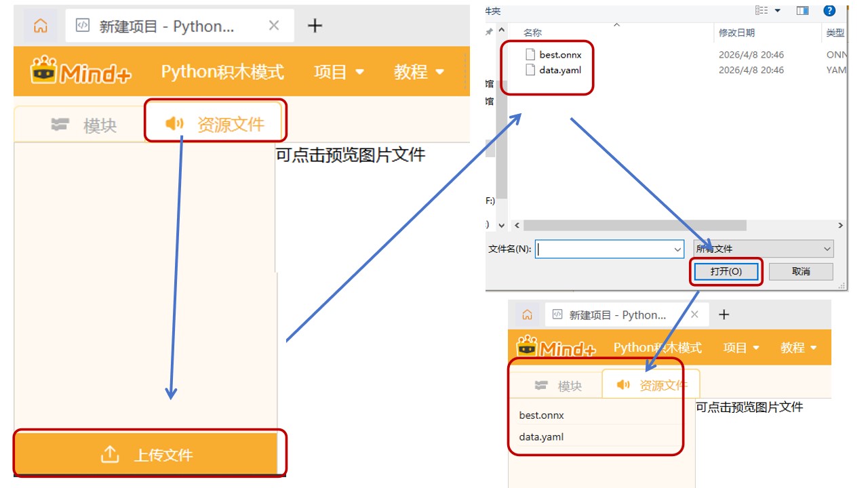Switch to the 模块 tab in the left window

(84, 125)
